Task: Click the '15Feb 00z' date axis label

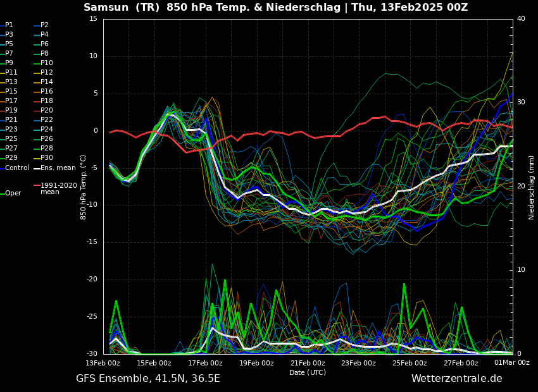Action: pyautogui.click(x=154, y=363)
